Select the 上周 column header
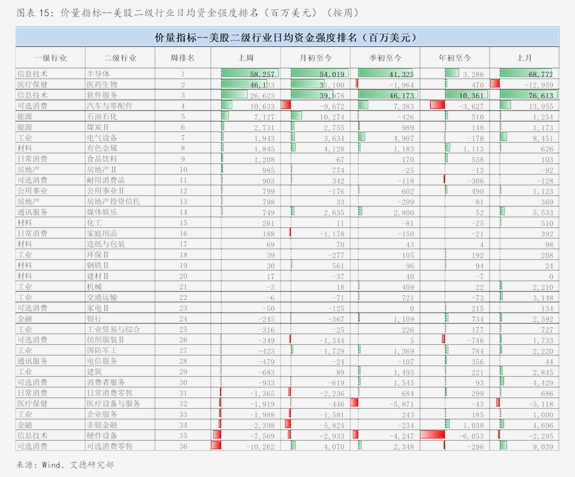The height and width of the screenshot is (477, 575). click(246, 58)
